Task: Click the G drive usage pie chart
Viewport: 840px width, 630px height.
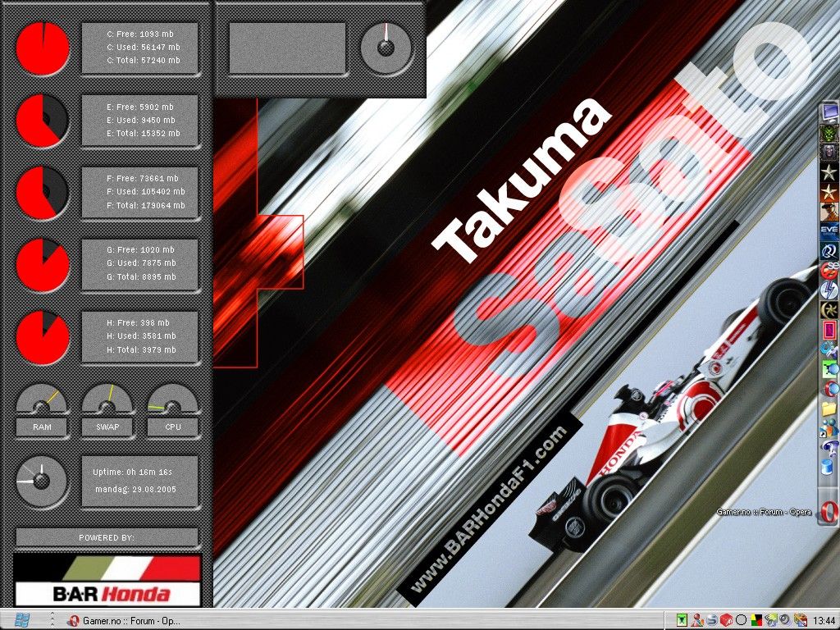Action: pyautogui.click(x=43, y=265)
